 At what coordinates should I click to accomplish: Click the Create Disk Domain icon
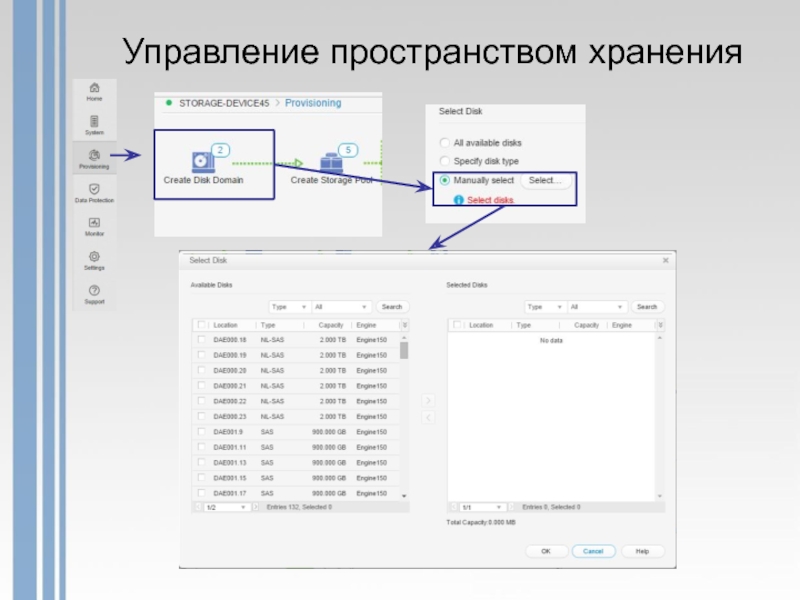pos(203,162)
